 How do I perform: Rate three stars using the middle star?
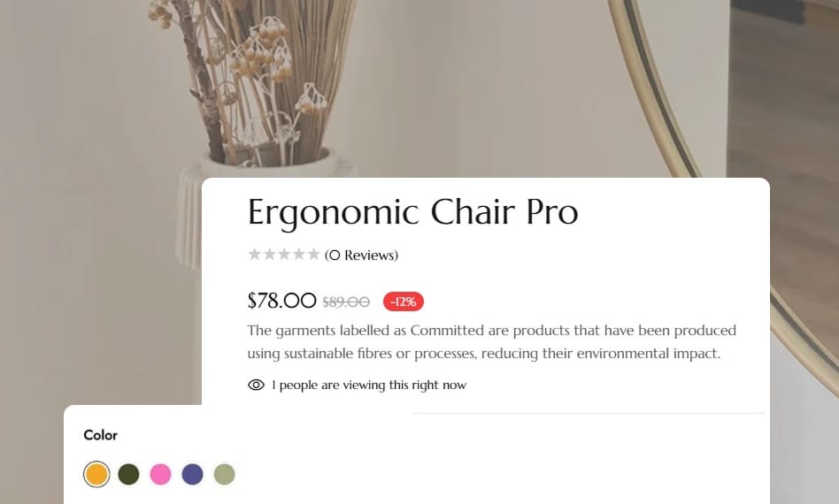coord(284,255)
